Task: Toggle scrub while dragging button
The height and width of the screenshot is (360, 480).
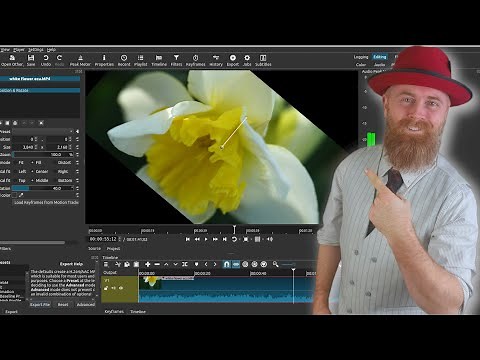Action: click(236, 264)
